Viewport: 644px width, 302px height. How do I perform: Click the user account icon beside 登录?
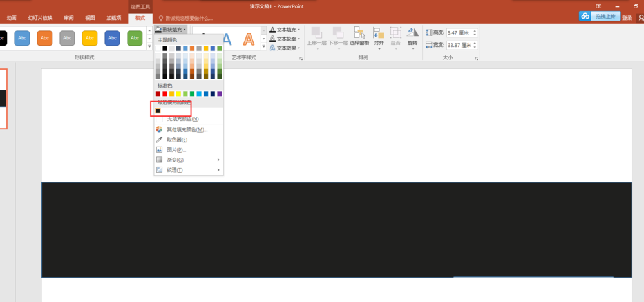tap(640, 17)
